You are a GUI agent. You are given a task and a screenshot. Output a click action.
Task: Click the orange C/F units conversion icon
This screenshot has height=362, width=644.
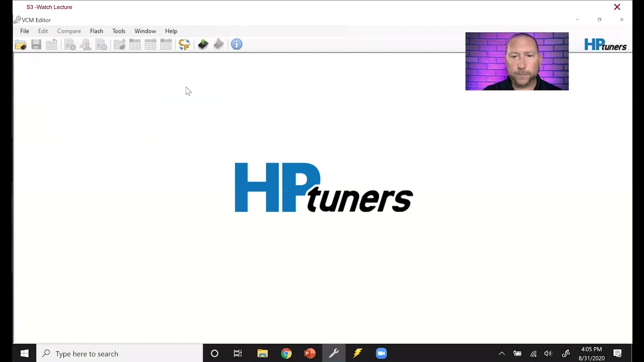pyautogui.click(x=184, y=45)
